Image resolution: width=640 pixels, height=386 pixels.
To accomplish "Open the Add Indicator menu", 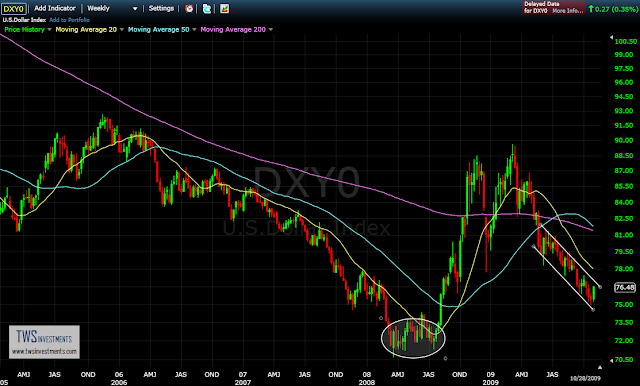I will pyautogui.click(x=55, y=8).
